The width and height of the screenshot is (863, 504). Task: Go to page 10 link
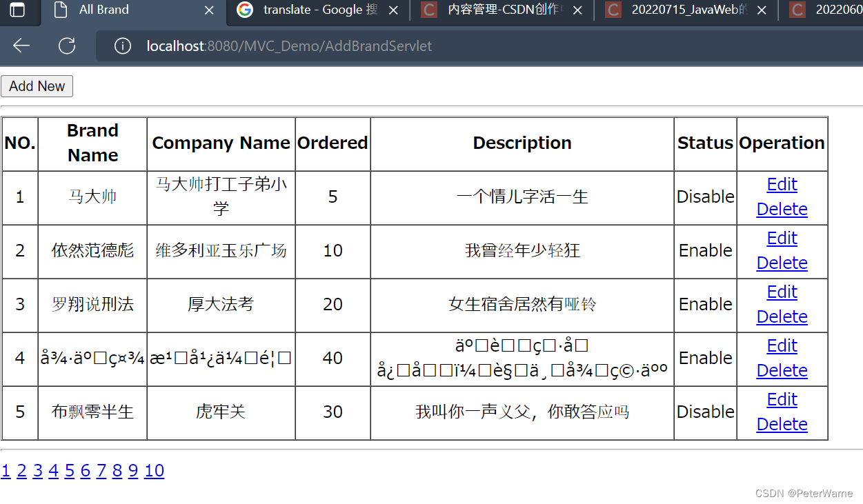pos(154,471)
